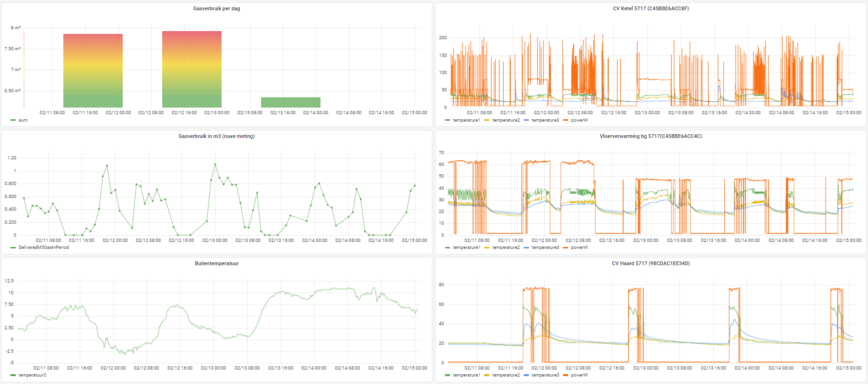868x384 pixels.
Task: Click the yellow temperature2 color swatch in CV Haard legend
Action: click(x=487, y=375)
